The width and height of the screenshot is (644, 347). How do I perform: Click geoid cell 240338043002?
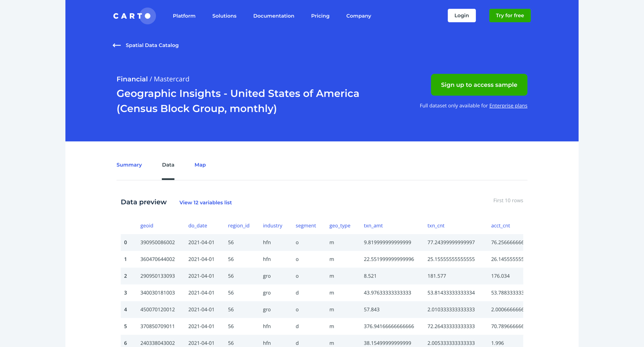coord(158,343)
